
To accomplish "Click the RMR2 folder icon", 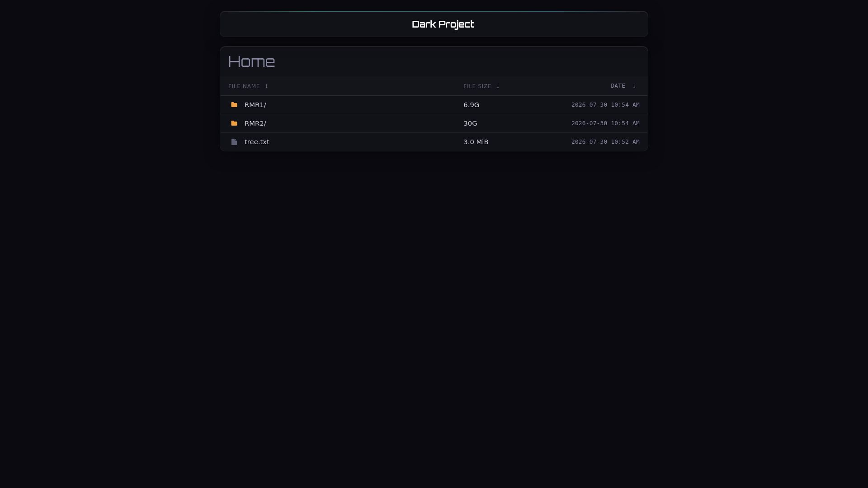I will (234, 123).
